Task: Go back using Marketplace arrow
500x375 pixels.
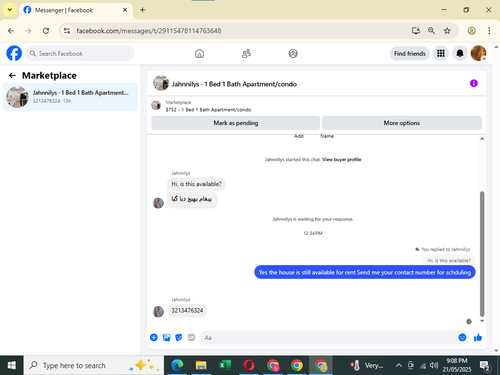Action: (x=12, y=76)
